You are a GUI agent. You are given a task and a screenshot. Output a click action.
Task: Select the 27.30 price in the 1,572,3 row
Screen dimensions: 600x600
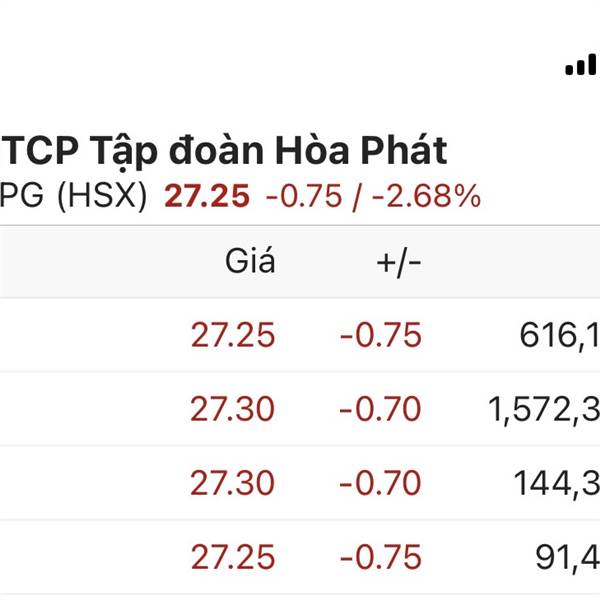click(x=232, y=409)
